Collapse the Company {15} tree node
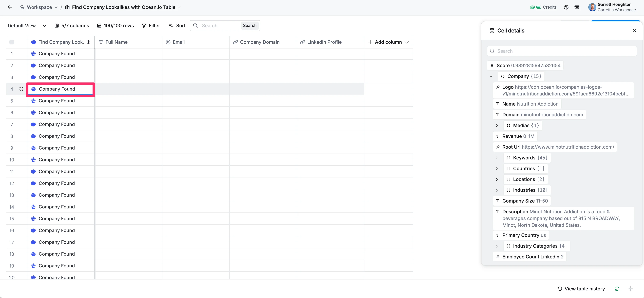The height and width of the screenshot is (298, 644). tap(491, 76)
